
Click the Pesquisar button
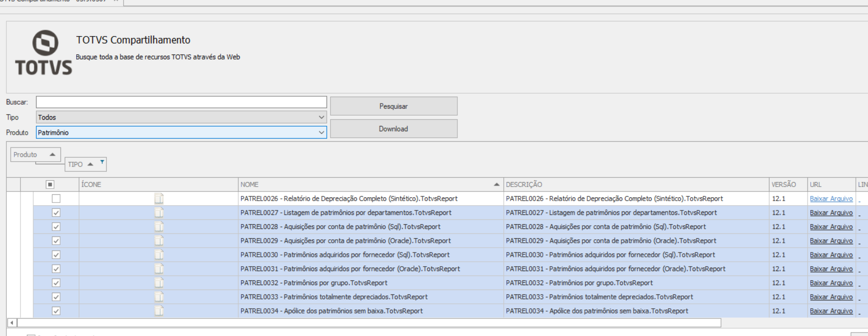click(x=393, y=106)
